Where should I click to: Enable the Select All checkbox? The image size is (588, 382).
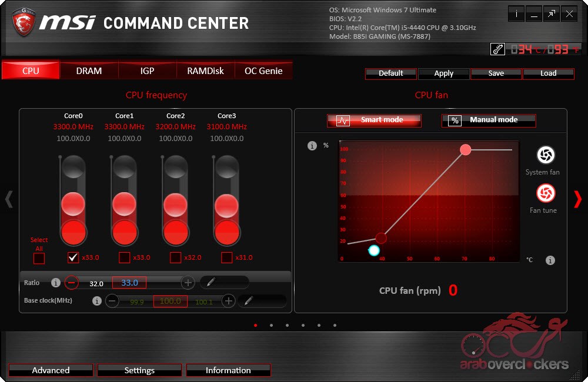(x=39, y=258)
